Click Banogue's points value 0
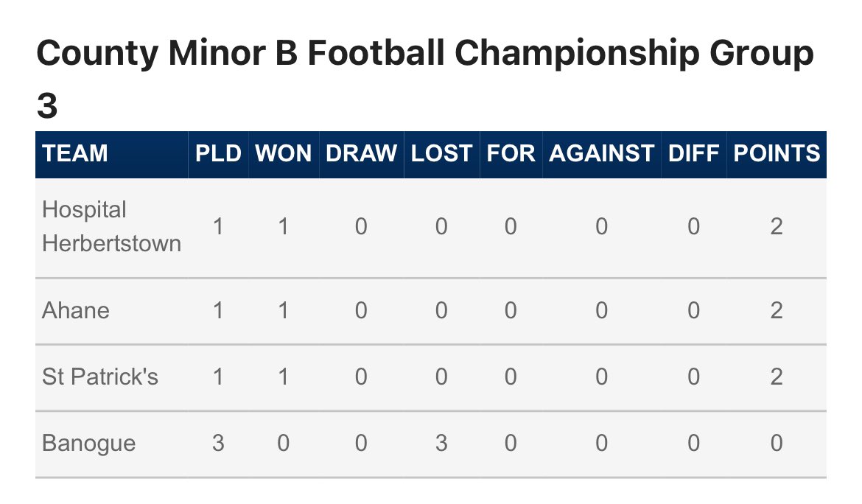Image resolution: width=862 pixels, height=504 pixels. tap(777, 443)
